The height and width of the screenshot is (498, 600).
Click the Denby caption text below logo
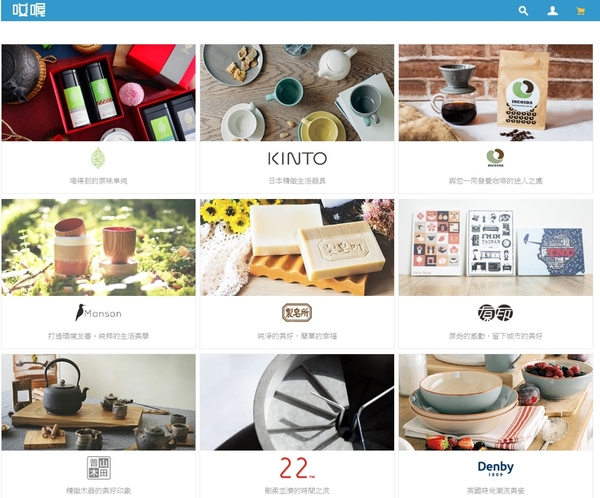[x=496, y=490]
